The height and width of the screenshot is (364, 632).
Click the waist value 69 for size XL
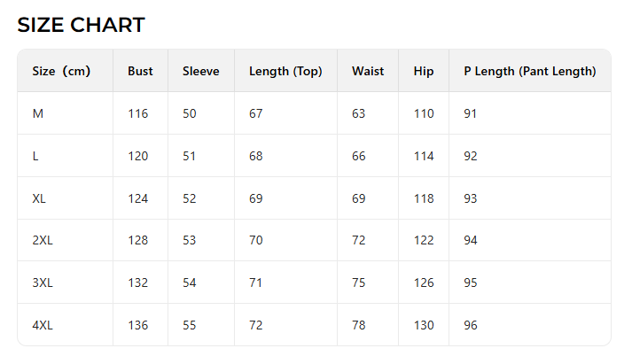[x=359, y=198]
